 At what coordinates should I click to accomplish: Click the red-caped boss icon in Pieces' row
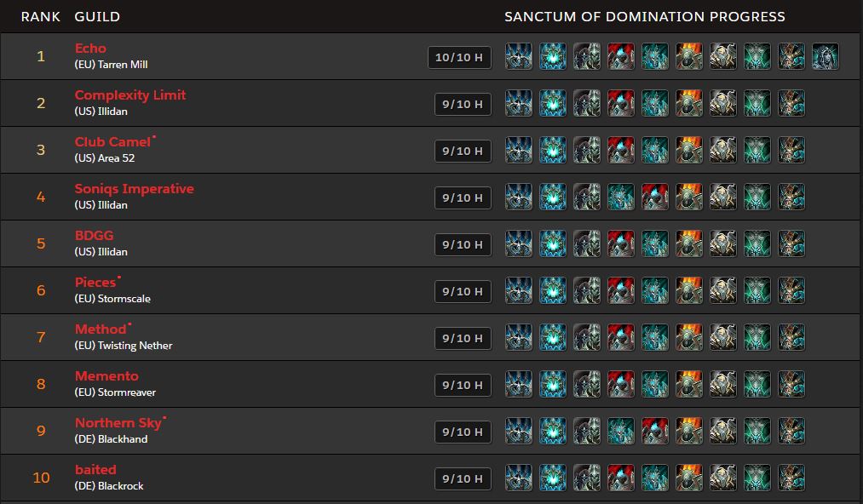pyautogui.click(x=621, y=291)
